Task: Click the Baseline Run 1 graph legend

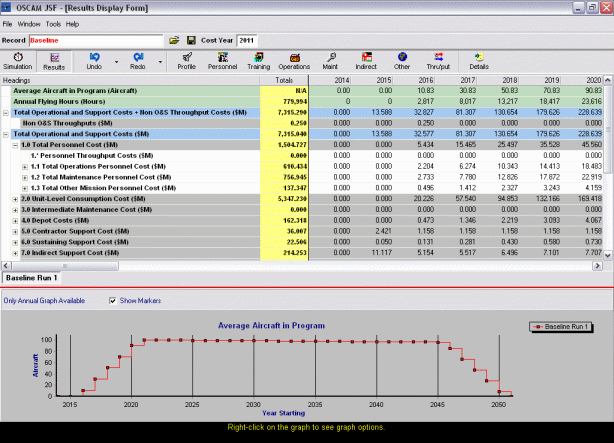Action: (561, 327)
